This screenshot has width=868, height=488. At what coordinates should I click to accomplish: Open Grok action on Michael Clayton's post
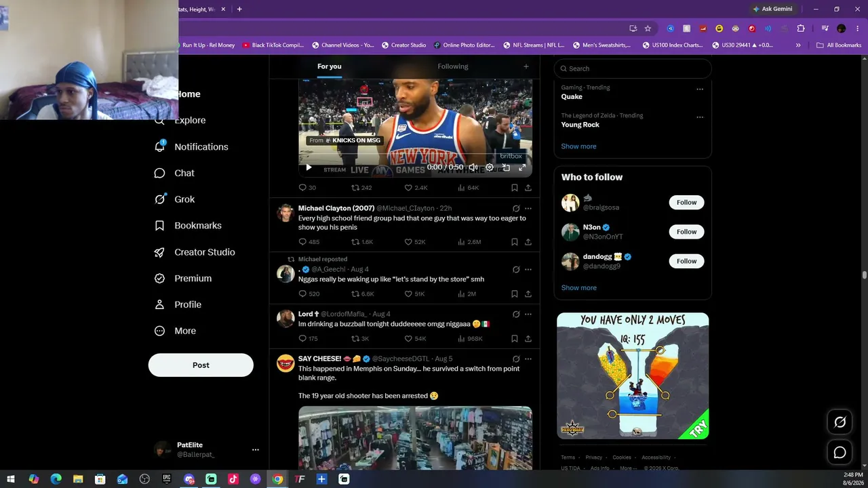pyautogui.click(x=516, y=209)
